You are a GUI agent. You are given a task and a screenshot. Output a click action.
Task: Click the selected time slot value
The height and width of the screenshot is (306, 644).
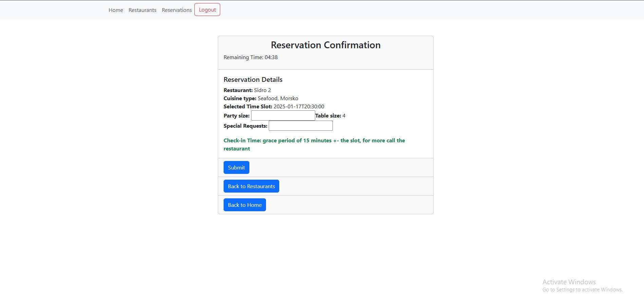click(299, 107)
